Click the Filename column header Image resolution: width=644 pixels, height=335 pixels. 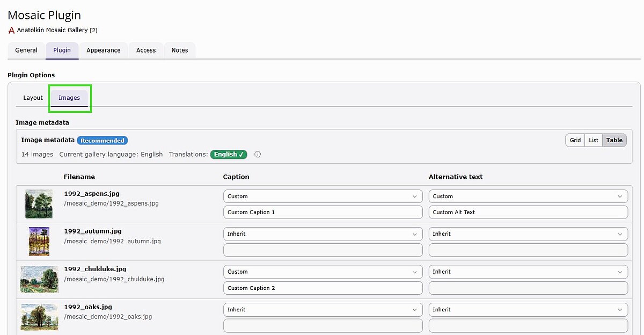(x=79, y=177)
